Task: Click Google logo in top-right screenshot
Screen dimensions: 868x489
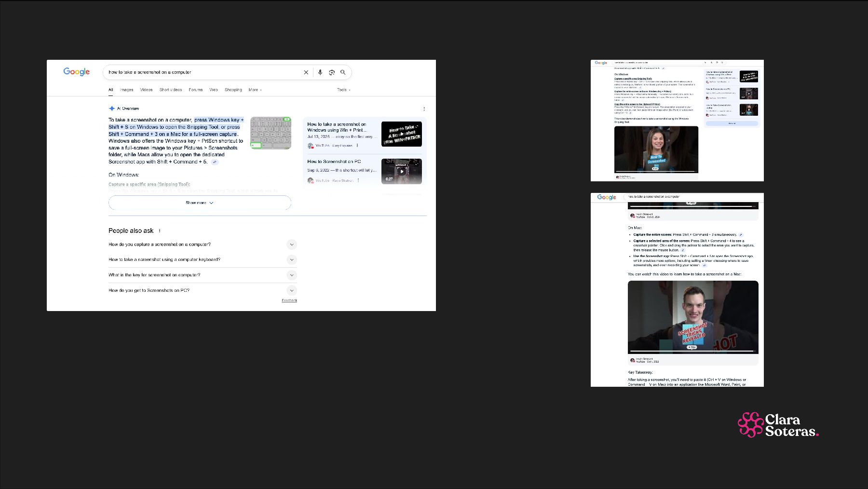Action: coord(601,63)
